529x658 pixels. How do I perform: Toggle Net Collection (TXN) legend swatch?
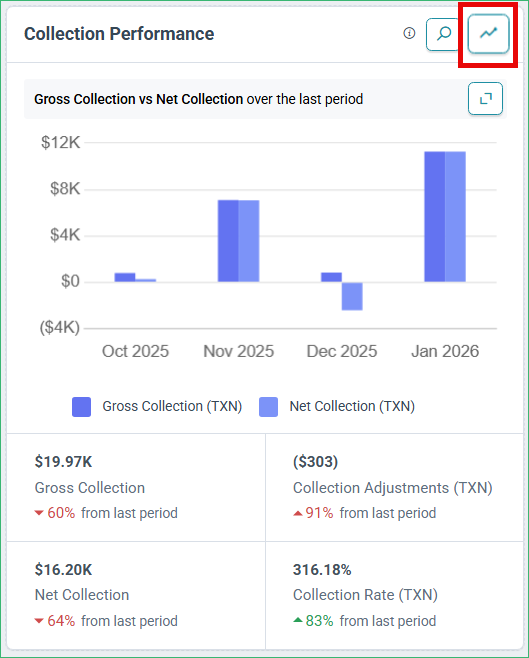click(x=268, y=407)
